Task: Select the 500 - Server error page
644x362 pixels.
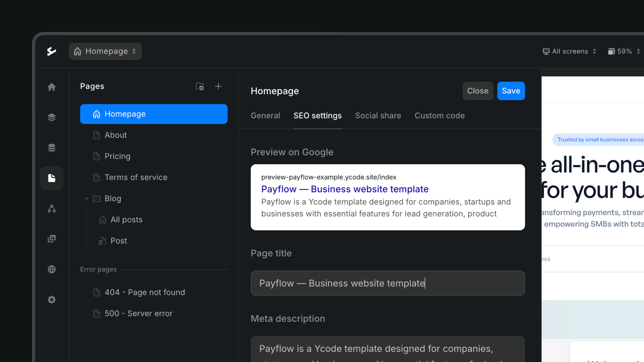Action: coord(154,313)
